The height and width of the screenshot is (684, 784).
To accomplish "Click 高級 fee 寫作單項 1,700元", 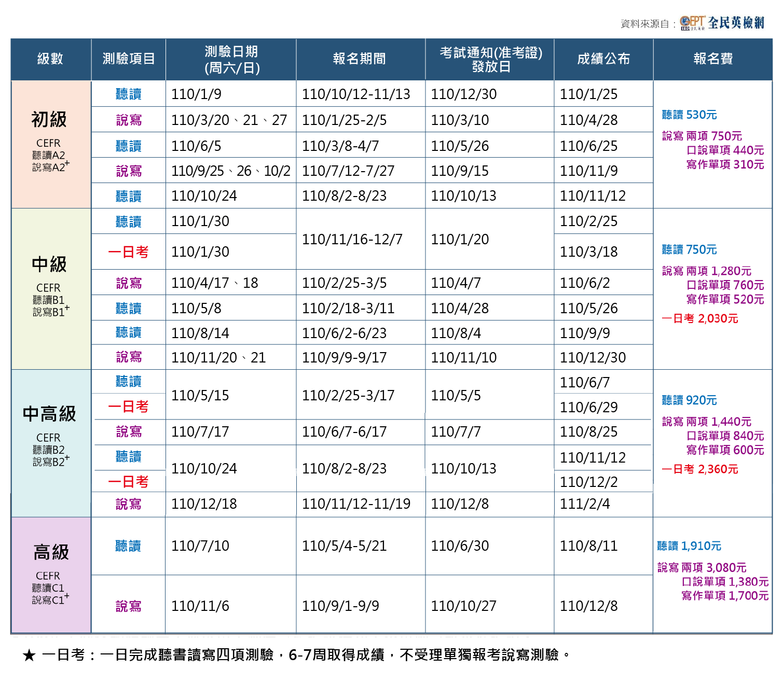I will pyautogui.click(x=725, y=596).
